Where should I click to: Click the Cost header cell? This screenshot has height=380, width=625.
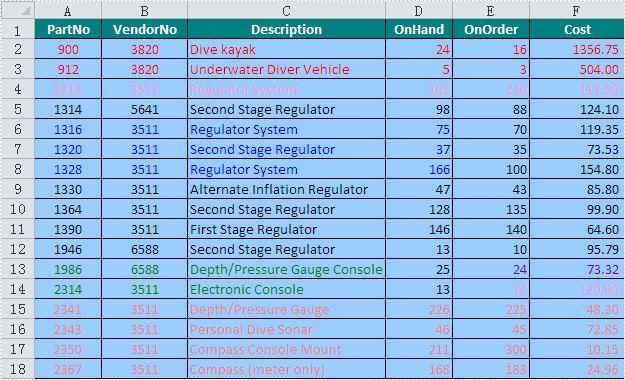[x=577, y=29]
